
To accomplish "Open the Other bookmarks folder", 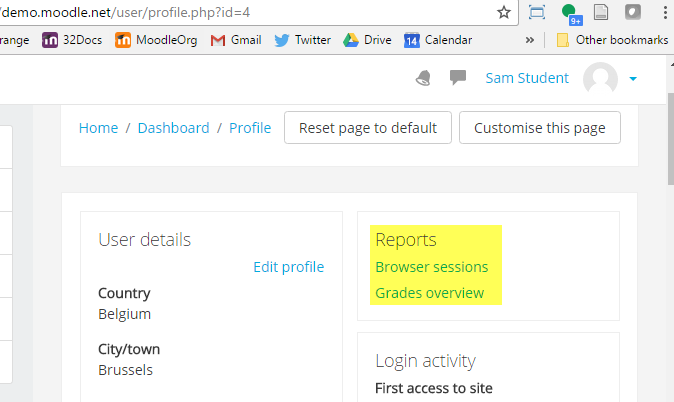I will point(612,40).
